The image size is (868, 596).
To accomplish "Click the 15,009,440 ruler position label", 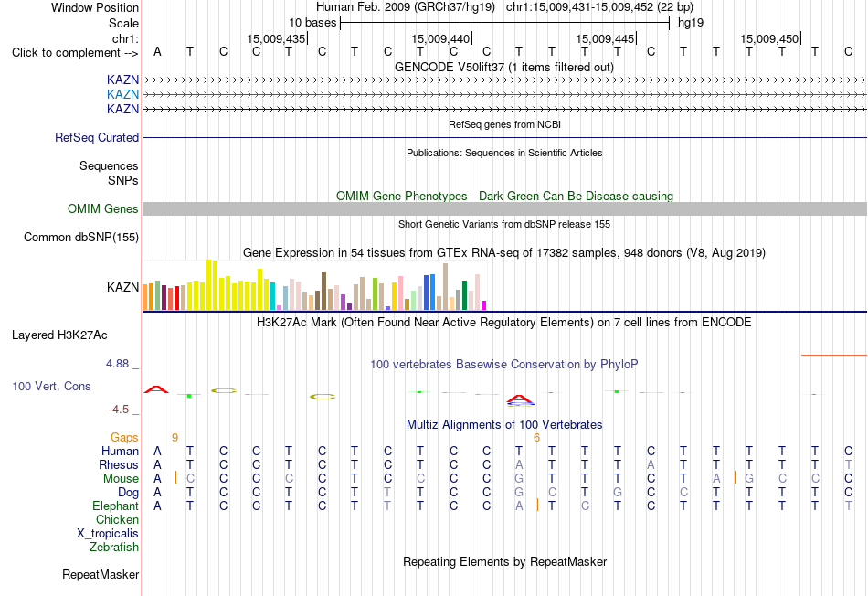I will (x=440, y=38).
